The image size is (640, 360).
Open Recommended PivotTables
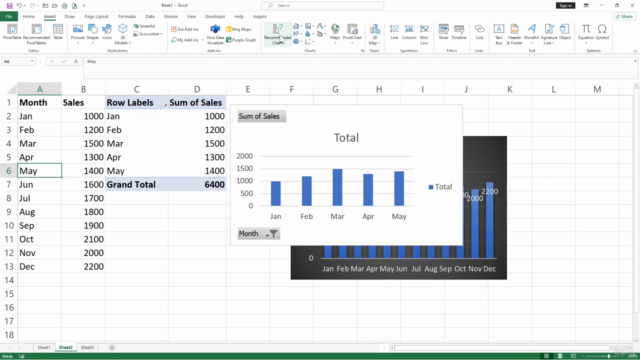36,33
